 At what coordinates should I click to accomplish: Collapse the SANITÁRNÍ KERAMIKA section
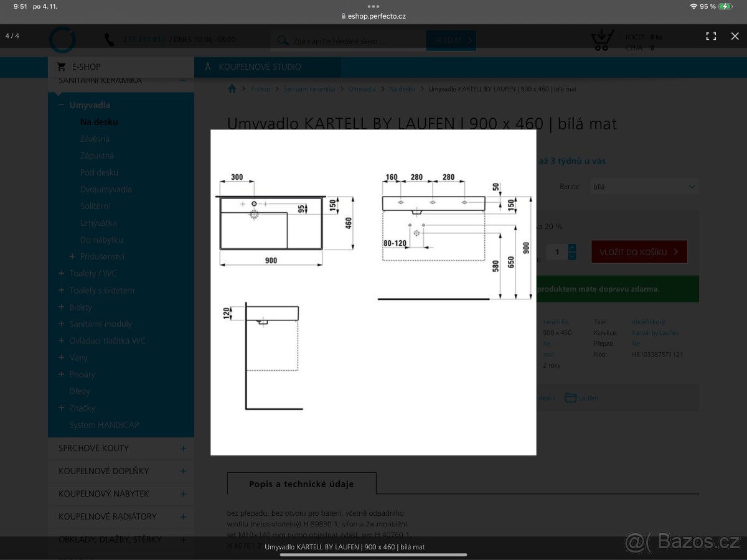tap(183, 80)
